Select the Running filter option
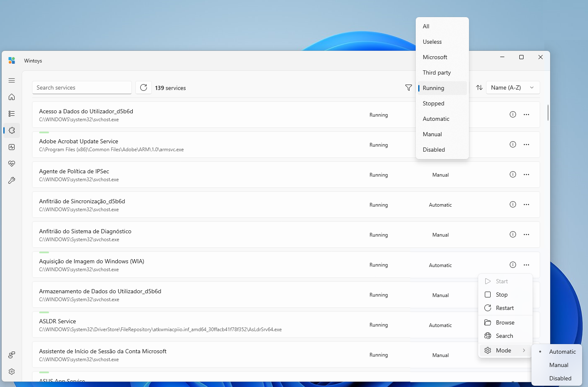Image resolution: width=588 pixels, height=387 pixels. point(442,88)
